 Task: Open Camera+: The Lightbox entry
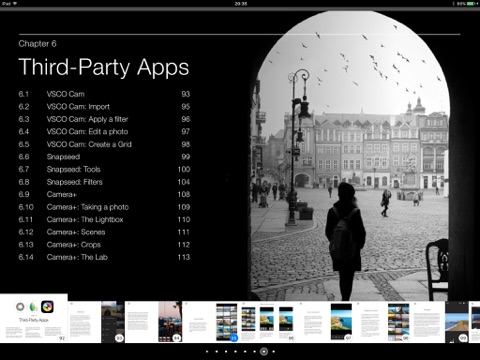point(104,220)
